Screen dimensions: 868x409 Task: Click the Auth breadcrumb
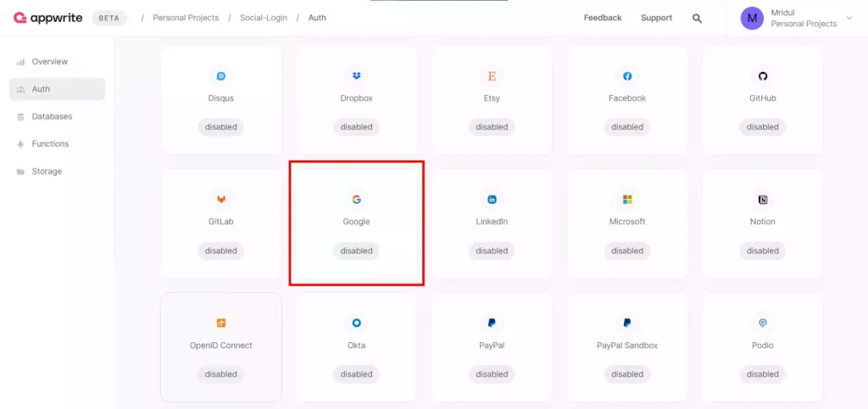(x=317, y=18)
